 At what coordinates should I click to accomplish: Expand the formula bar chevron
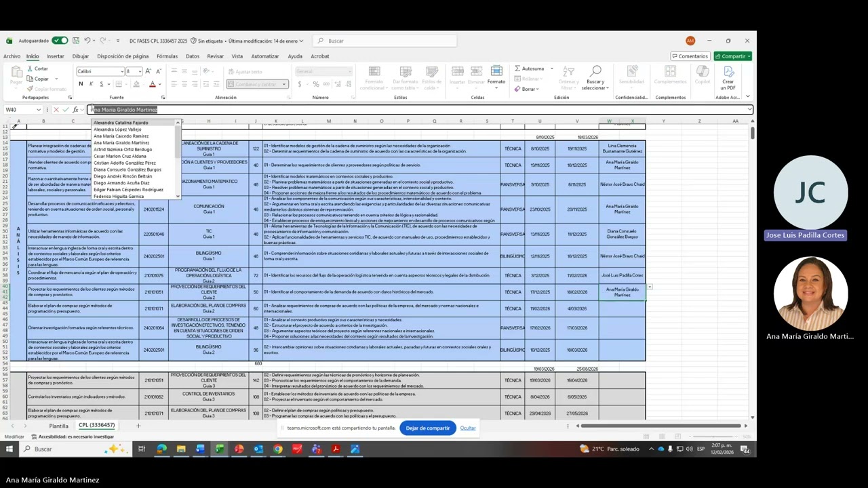pyautogui.click(x=749, y=110)
